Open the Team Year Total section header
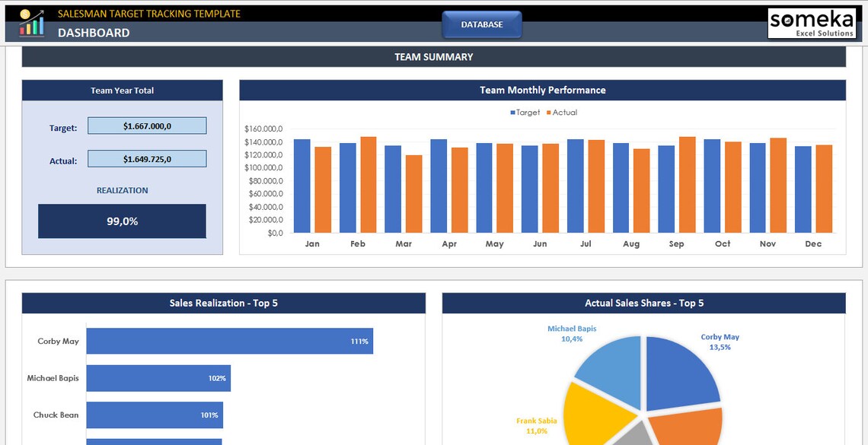The image size is (868, 445). point(122,90)
